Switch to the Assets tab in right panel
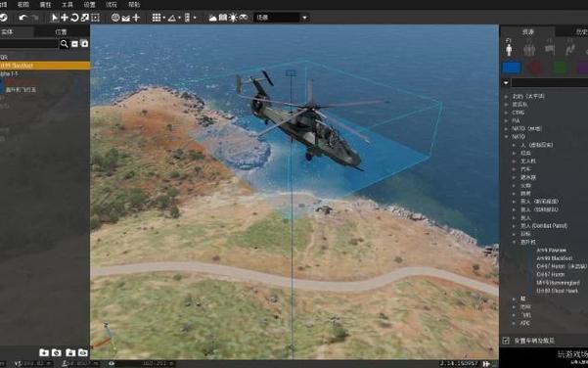The height and width of the screenshot is (368, 588). [527, 32]
